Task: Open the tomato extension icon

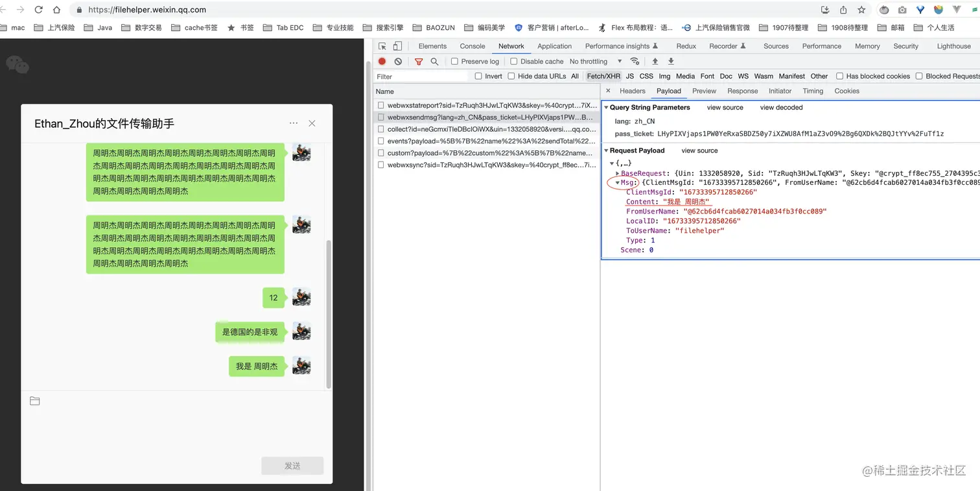Action: [x=884, y=10]
